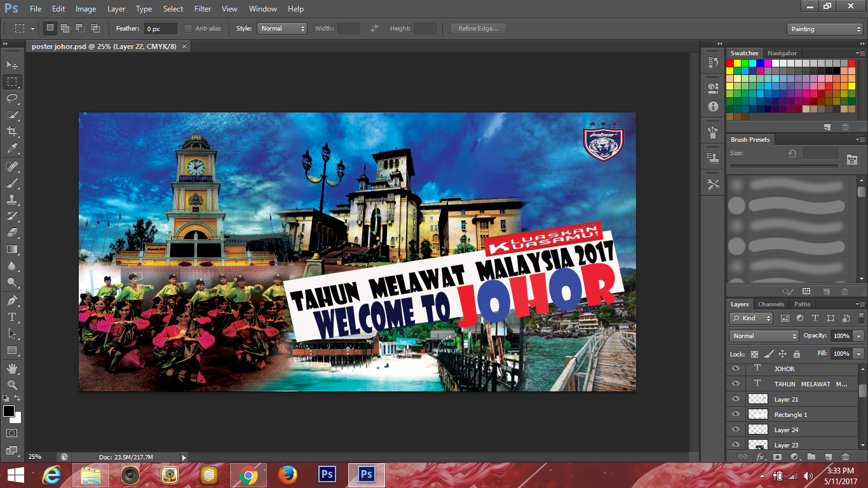868x488 pixels.
Task: Delete layer using the trash icon
Action: click(x=845, y=457)
